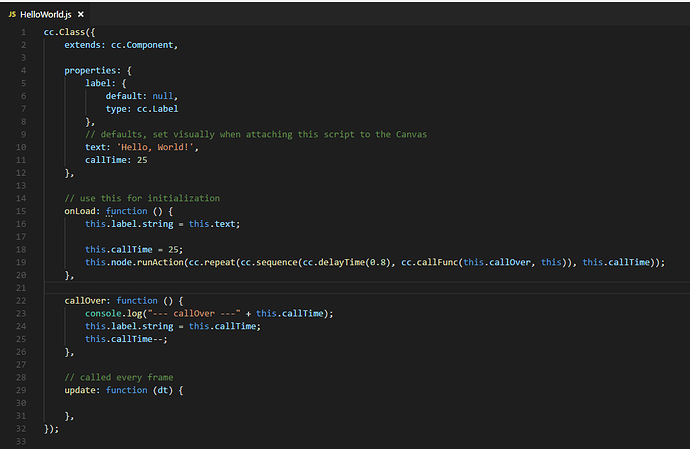The image size is (690, 449).
Task: Click line number 1 in the gutter
Action: tap(24, 33)
